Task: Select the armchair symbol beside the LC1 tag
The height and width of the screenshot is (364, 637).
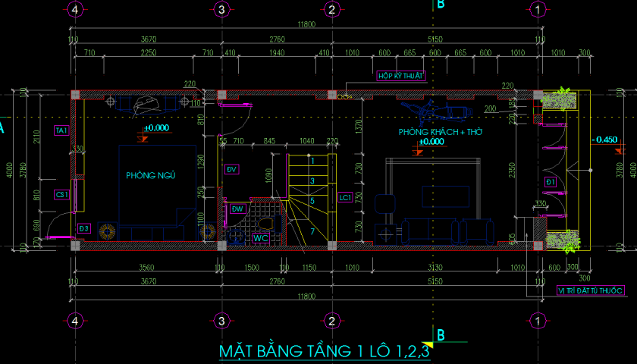Action: [385, 204]
